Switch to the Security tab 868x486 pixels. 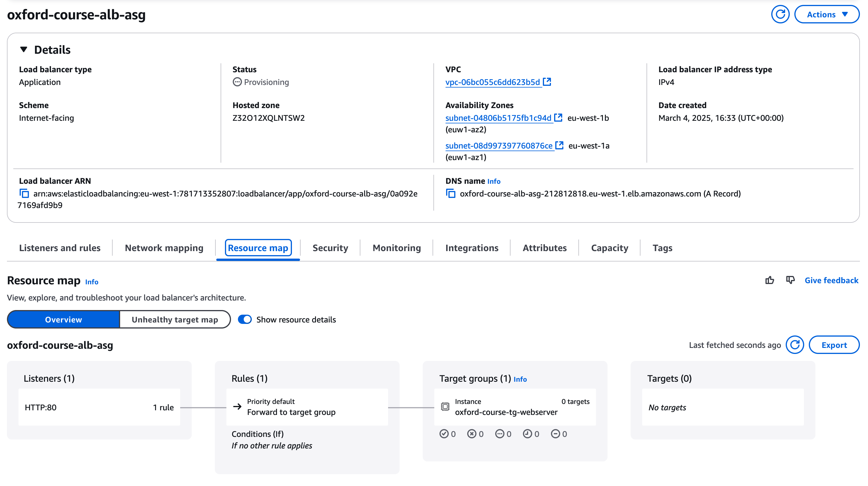pyautogui.click(x=330, y=248)
